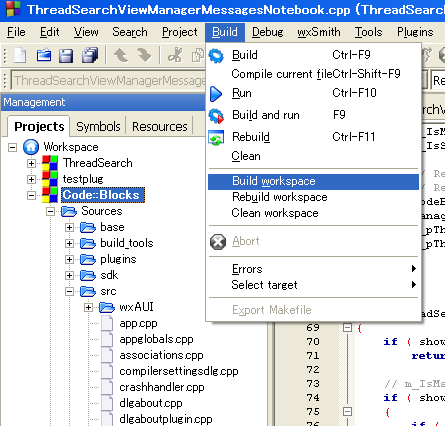The width and height of the screenshot is (445, 426).
Task: Click the ThreadSearch project icon
Action: 50,163
